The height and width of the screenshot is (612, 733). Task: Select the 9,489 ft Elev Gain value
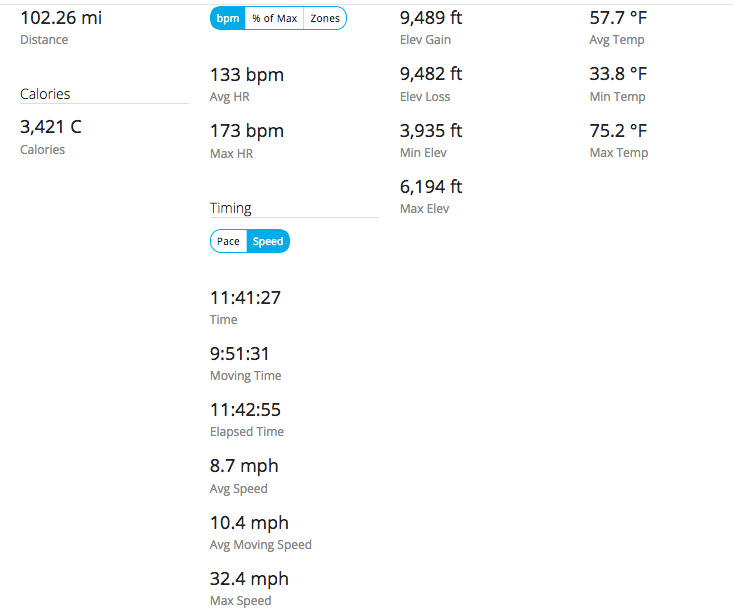point(431,18)
